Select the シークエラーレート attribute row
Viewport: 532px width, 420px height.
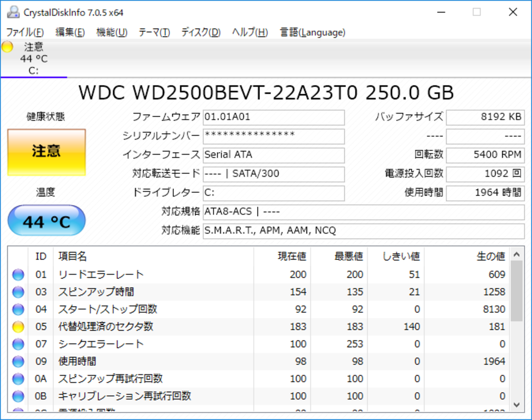point(259,344)
